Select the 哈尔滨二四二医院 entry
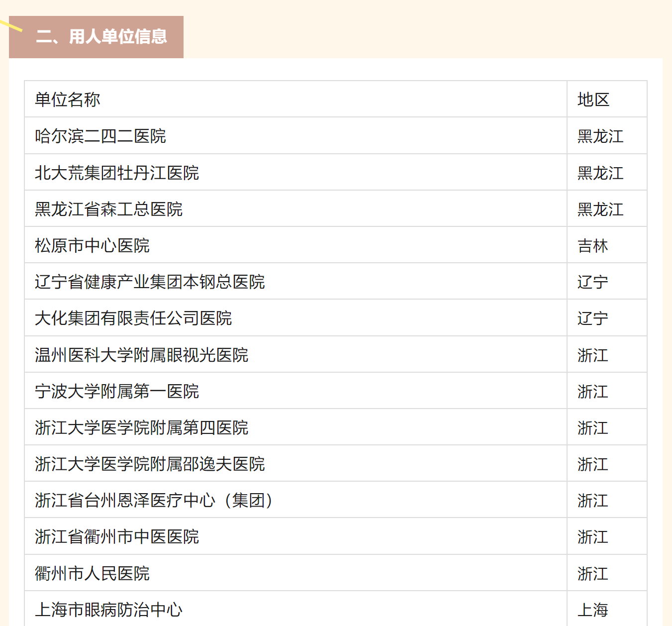672x626 pixels. [100, 136]
